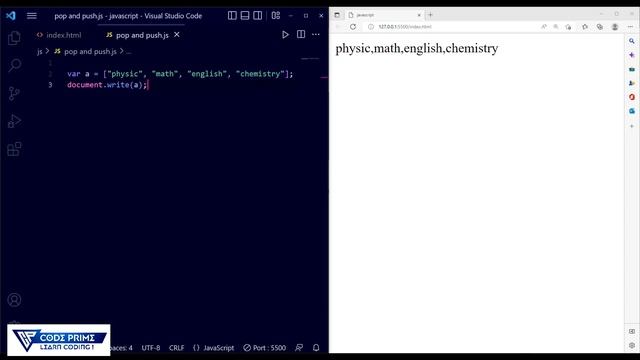640x360 pixels.
Task: Open browser Settings and more menu
Action: 630,27
